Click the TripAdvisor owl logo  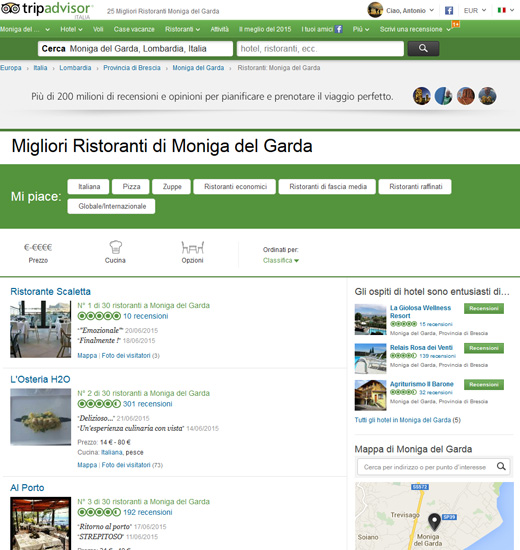coord(10,8)
